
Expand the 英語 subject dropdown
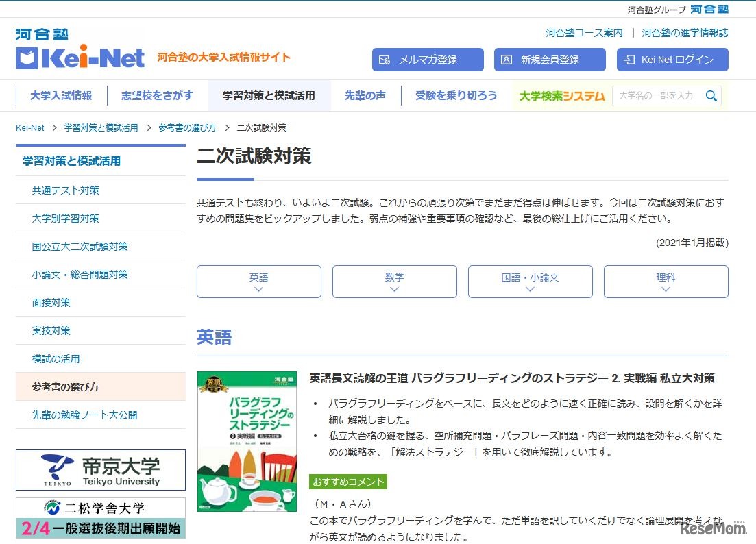coord(258,281)
